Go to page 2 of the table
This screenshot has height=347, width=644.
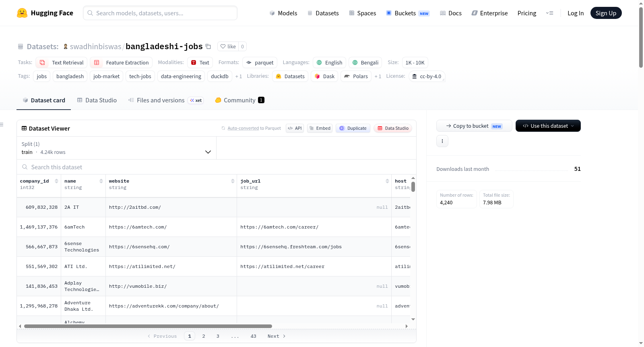pyautogui.click(x=204, y=336)
